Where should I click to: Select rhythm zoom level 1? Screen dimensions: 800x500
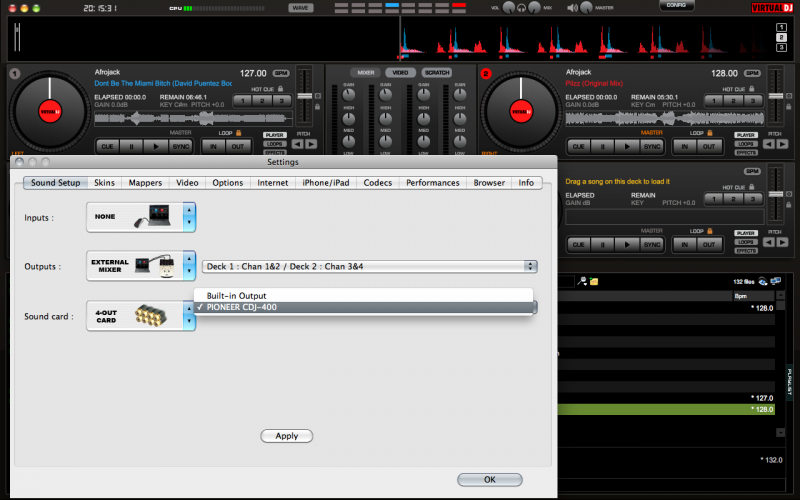coord(781,28)
